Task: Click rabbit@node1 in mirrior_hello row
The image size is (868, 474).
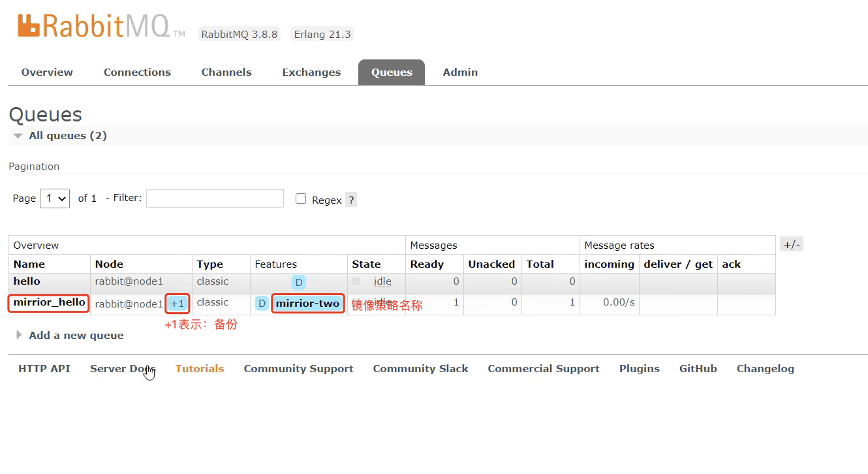Action: 129,304
